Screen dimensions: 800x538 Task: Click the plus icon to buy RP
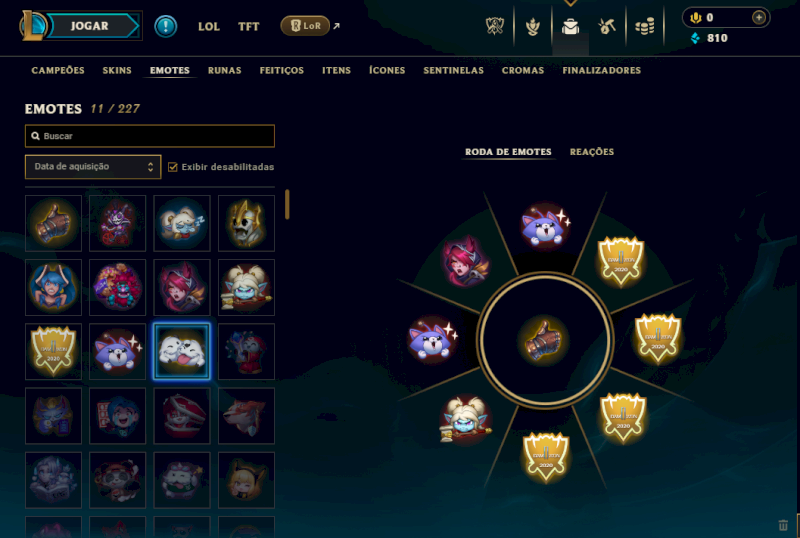[759, 17]
